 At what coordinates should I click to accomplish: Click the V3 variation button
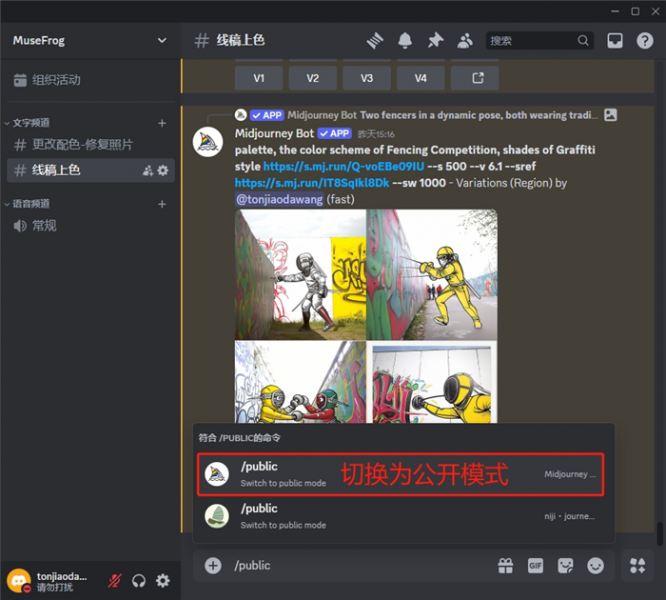367,78
